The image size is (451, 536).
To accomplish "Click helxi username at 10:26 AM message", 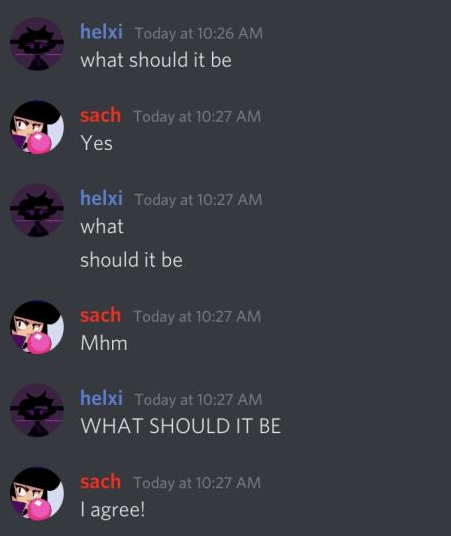I will click(101, 32).
